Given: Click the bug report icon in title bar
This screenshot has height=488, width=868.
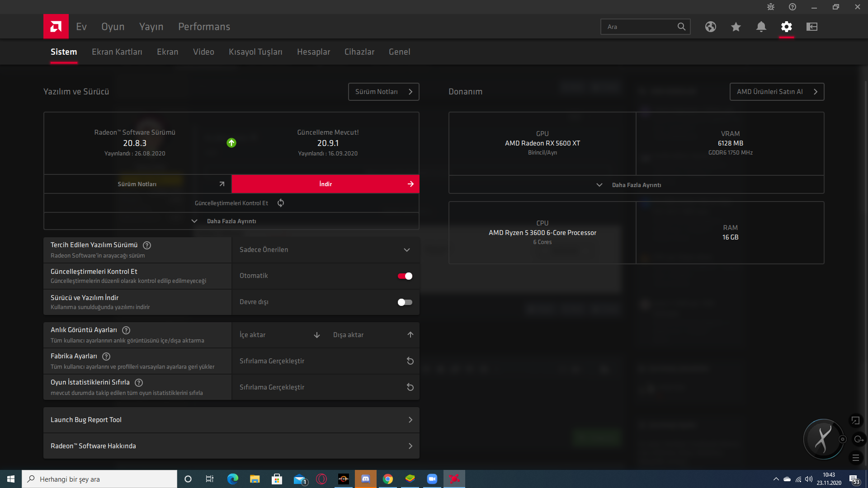Looking at the screenshot, I should coord(771,7).
